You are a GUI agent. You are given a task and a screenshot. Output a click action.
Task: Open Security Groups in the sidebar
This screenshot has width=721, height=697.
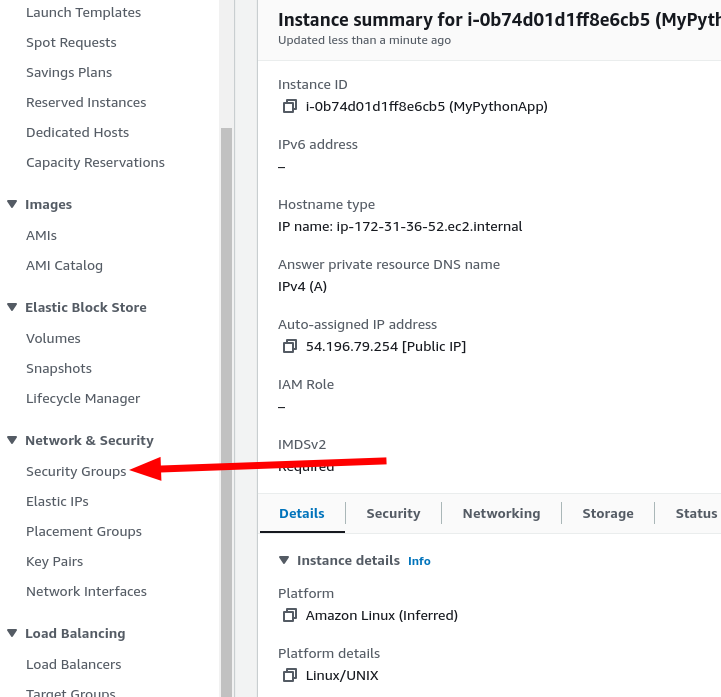tap(76, 471)
